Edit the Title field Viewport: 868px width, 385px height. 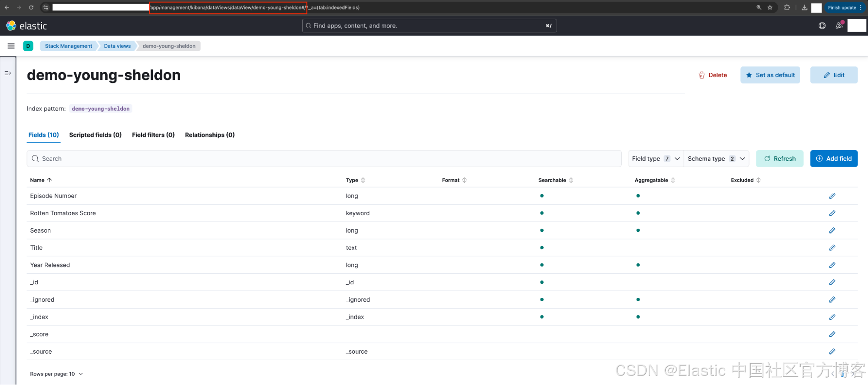coord(832,248)
